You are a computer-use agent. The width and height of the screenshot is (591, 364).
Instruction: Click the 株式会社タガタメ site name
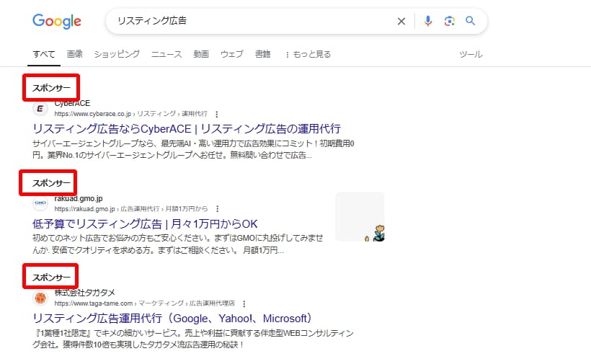[x=85, y=293]
